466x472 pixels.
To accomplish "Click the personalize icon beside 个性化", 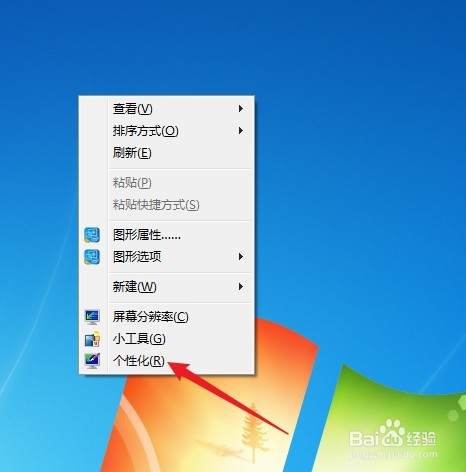I will [92, 361].
